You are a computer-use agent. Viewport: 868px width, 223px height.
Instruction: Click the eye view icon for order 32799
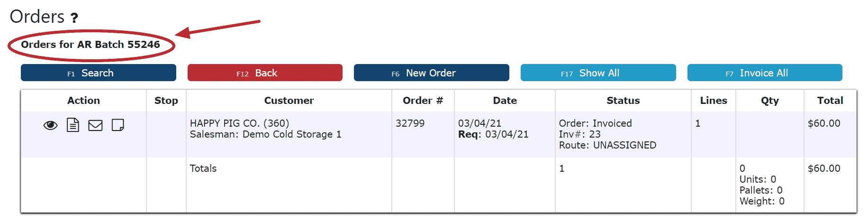[x=50, y=125]
